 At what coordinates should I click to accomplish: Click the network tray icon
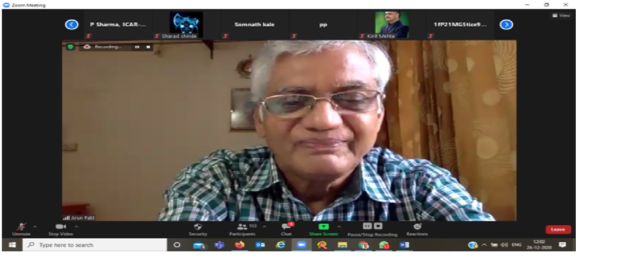(494, 245)
